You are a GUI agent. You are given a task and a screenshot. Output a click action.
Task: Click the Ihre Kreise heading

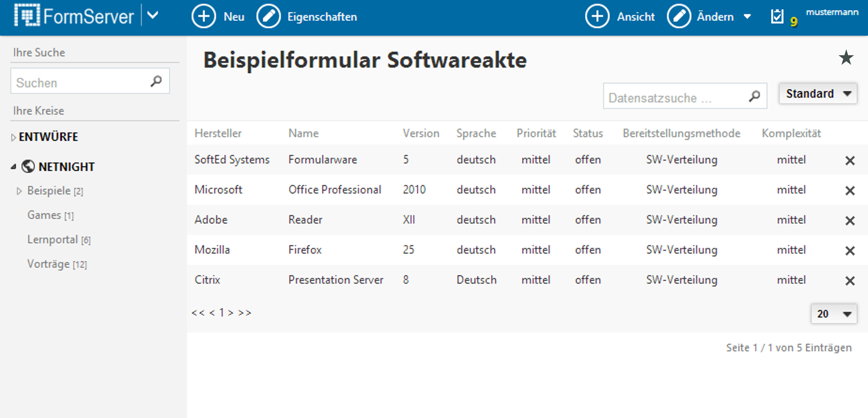coord(39,110)
